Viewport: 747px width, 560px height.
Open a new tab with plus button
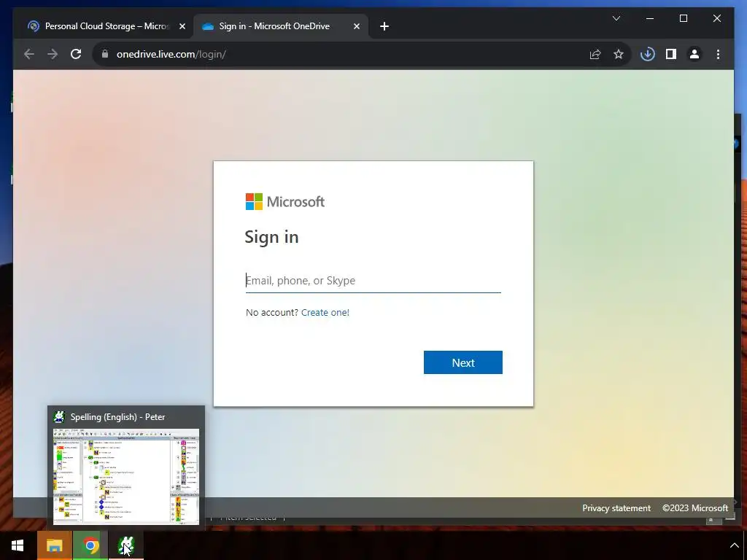click(x=384, y=27)
